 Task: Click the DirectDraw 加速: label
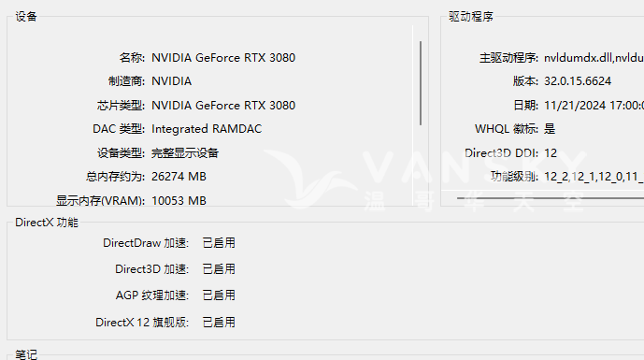pos(146,243)
